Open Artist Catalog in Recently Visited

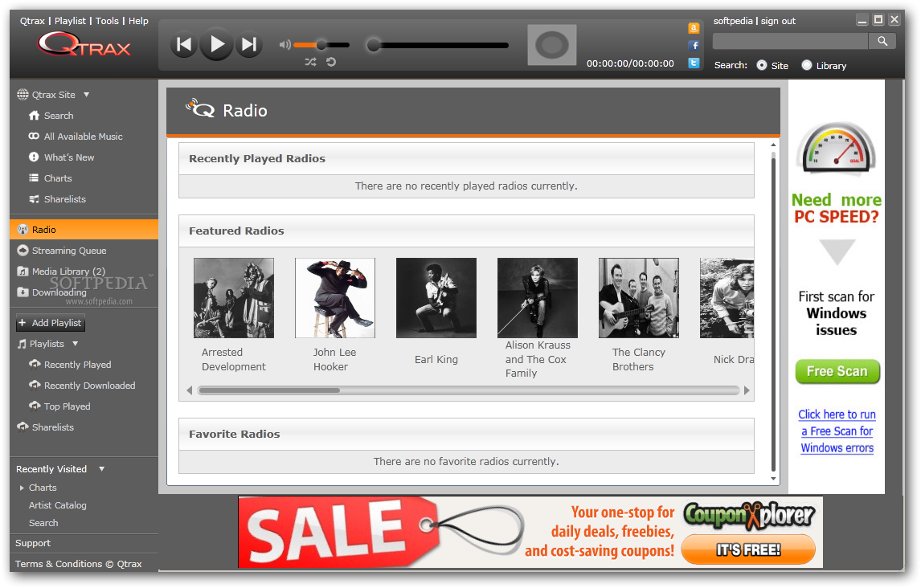(58, 505)
